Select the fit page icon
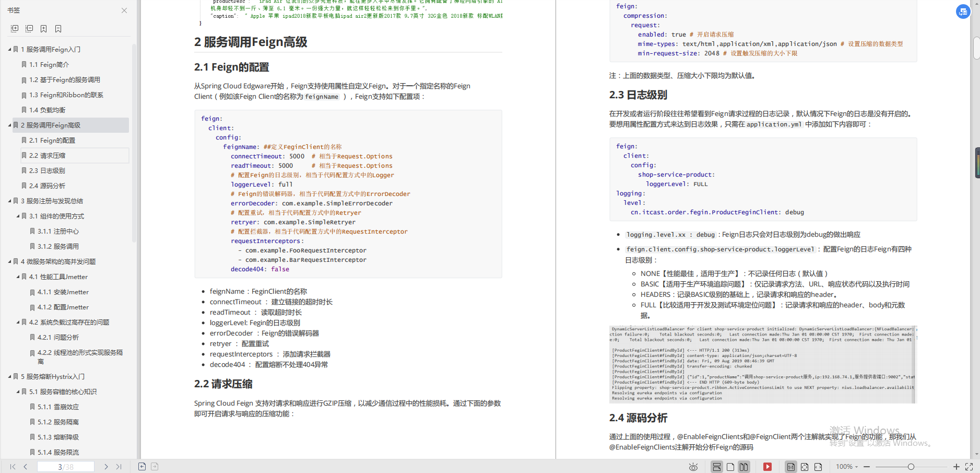The image size is (980, 473). point(805,467)
